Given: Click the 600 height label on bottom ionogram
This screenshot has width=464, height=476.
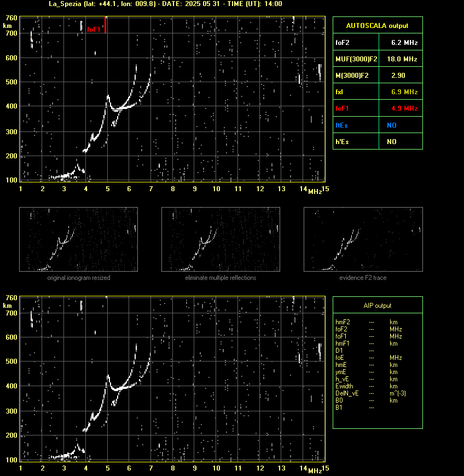Looking at the screenshot, I should pyautogui.click(x=11, y=337).
